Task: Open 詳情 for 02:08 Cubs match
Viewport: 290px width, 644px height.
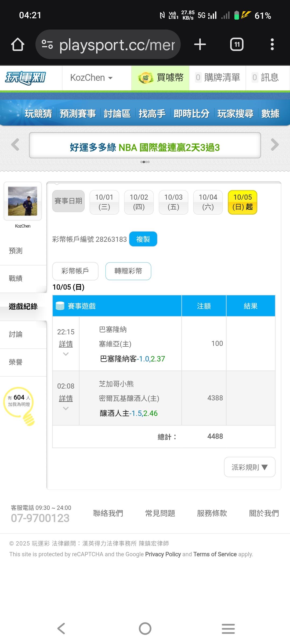Action: pyautogui.click(x=66, y=398)
